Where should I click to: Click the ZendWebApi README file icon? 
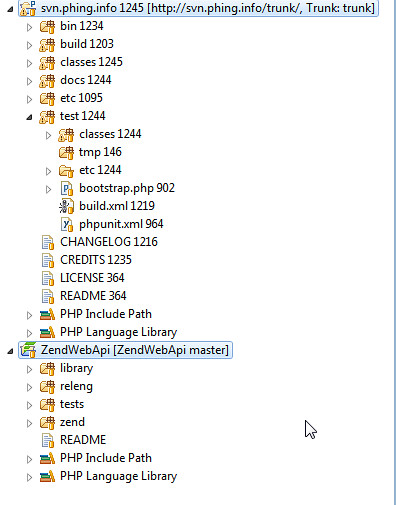[48, 441]
